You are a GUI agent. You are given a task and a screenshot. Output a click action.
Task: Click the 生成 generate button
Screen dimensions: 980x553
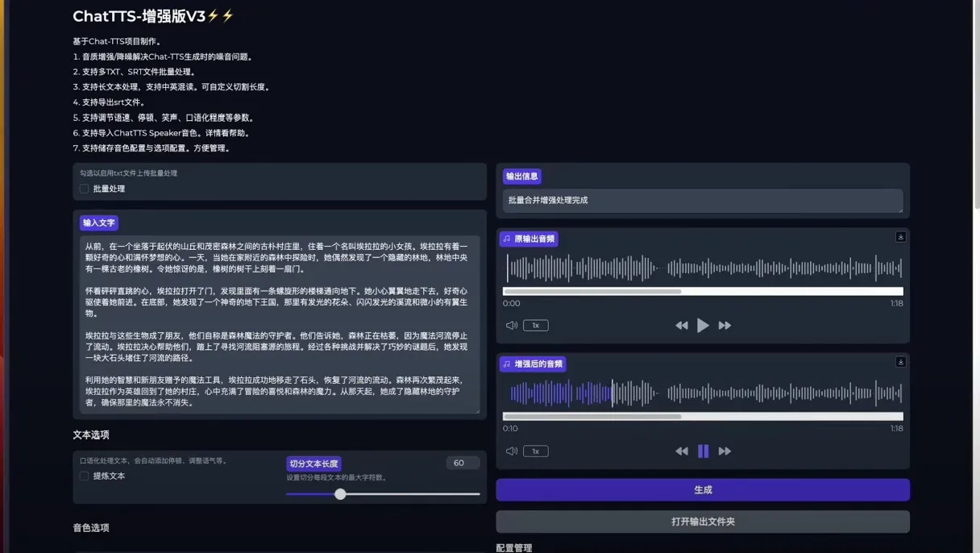coord(703,490)
